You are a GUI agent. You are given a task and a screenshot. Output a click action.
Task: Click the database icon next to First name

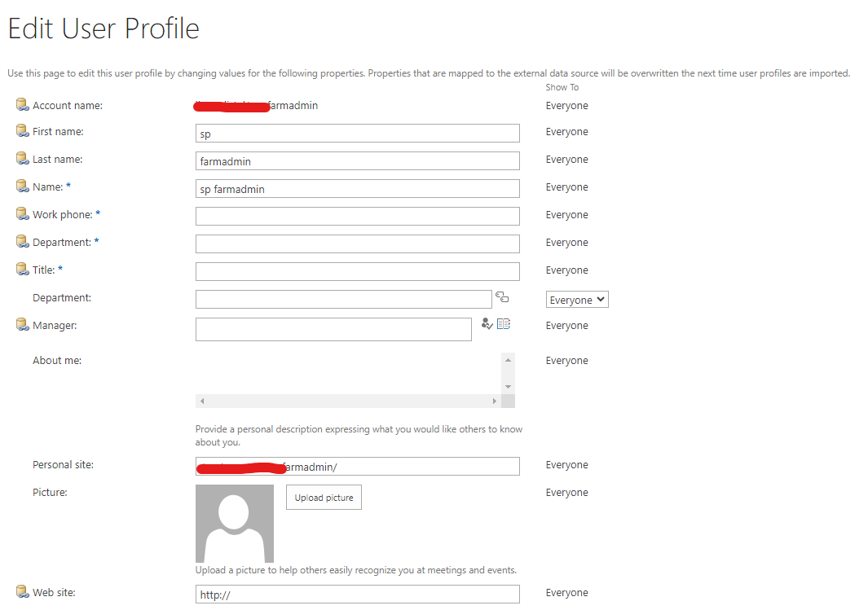(20, 129)
